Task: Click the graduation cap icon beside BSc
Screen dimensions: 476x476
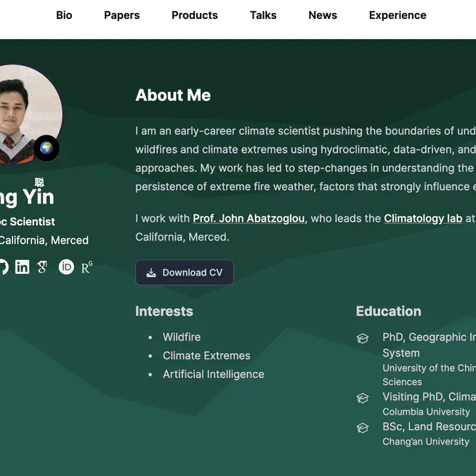Action: pyautogui.click(x=363, y=428)
